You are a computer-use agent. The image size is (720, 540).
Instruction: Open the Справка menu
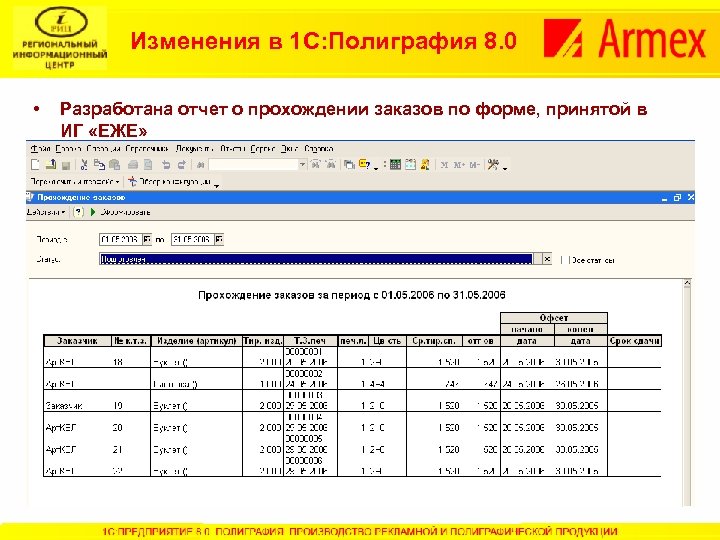click(x=319, y=149)
